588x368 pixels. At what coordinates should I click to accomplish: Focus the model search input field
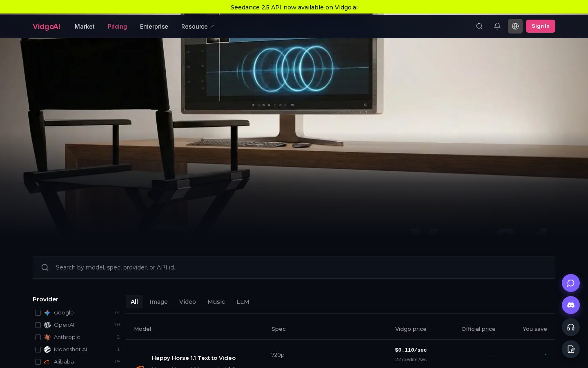pos(294,267)
